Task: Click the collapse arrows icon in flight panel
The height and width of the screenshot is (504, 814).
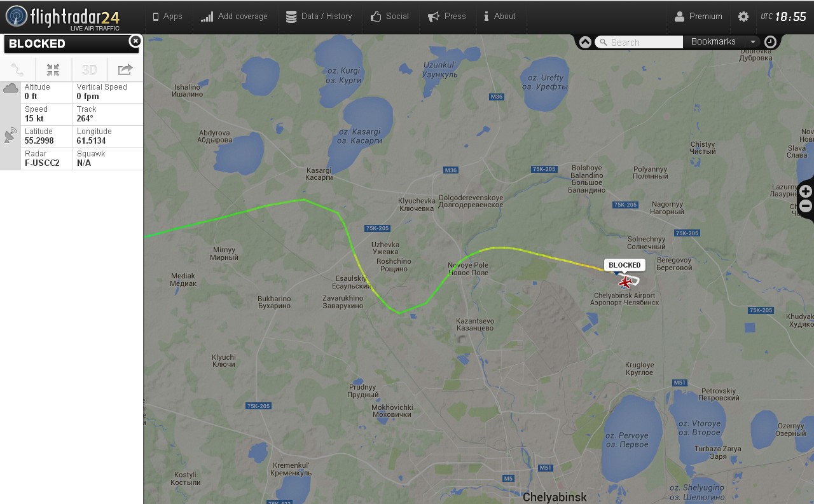Action: [x=53, y=70]
